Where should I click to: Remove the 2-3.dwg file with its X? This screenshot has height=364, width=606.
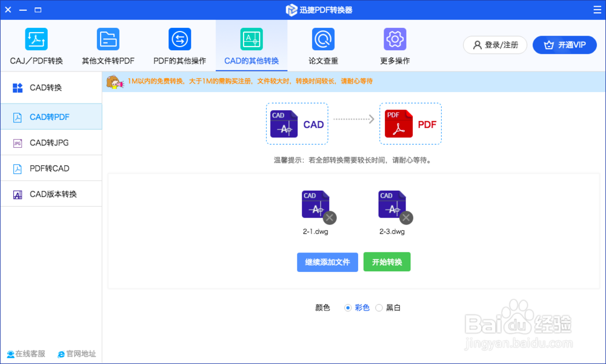pyautogui.click(x=406, y=218)
